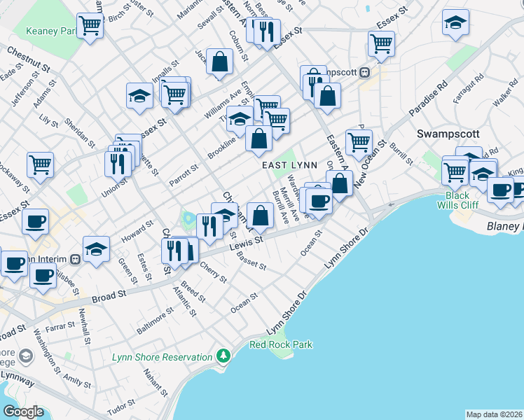This screenshot has height=420, width=524.
Task: Click the shopping bag marker next to Swampscott station label
Action: coord(328,98)
